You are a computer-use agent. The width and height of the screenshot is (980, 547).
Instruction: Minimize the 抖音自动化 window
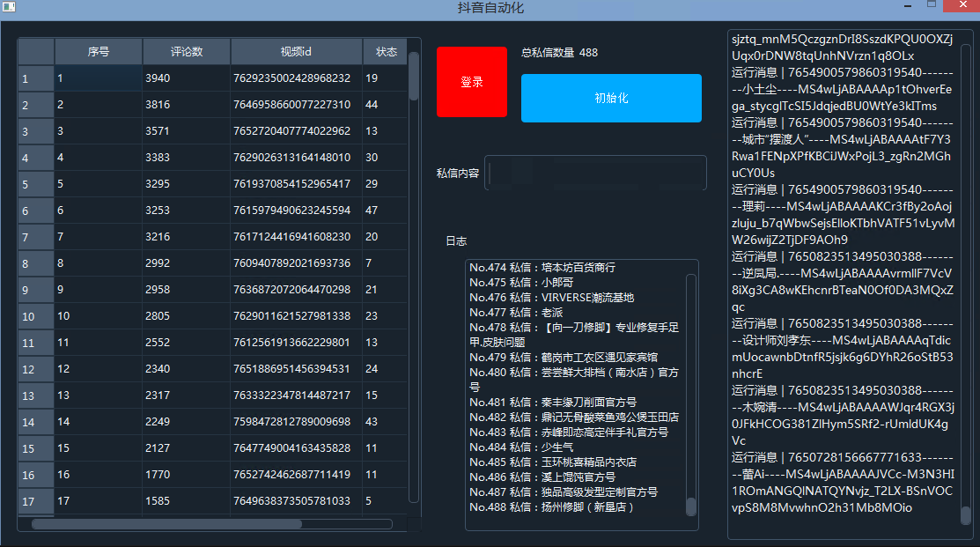click(908, 6)
